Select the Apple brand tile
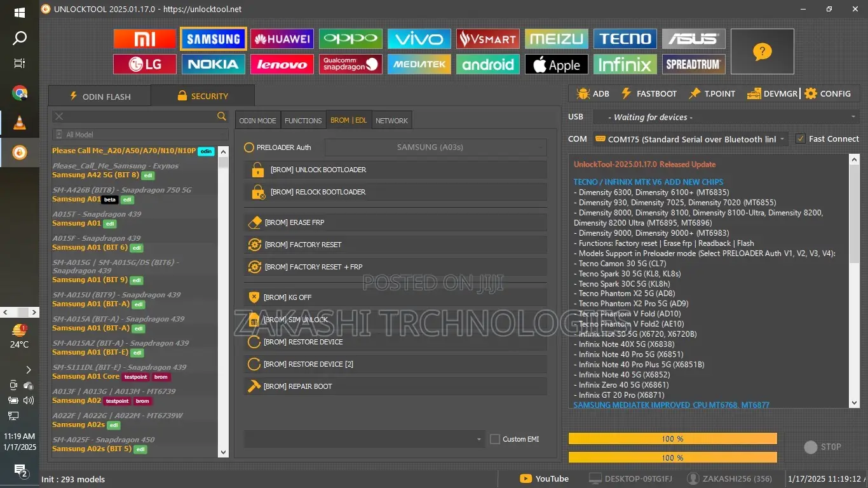The width and height of the screenshot is (868, 488). tap(557, 64)
